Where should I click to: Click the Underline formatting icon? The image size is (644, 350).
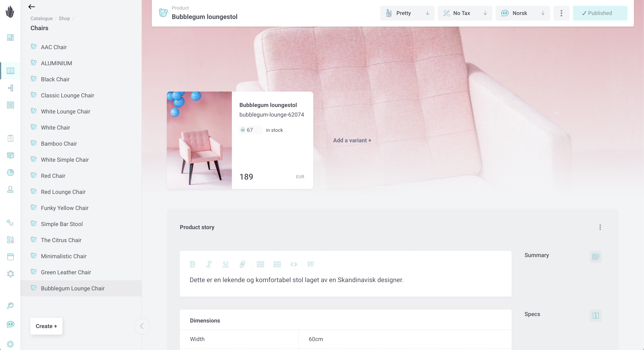(226, 264)
